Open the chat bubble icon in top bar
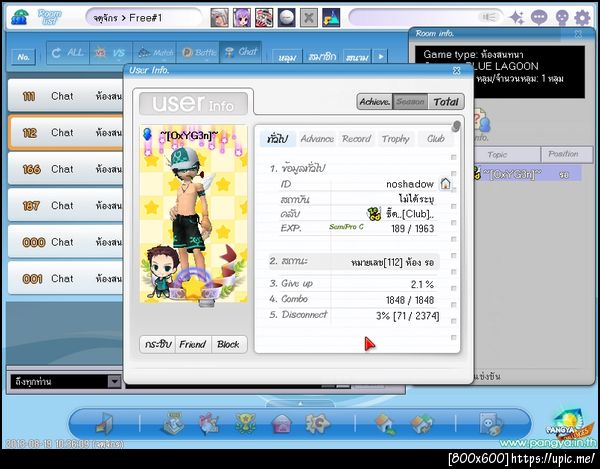Screen dimensions: 600x469 click(x=539, y=18)
